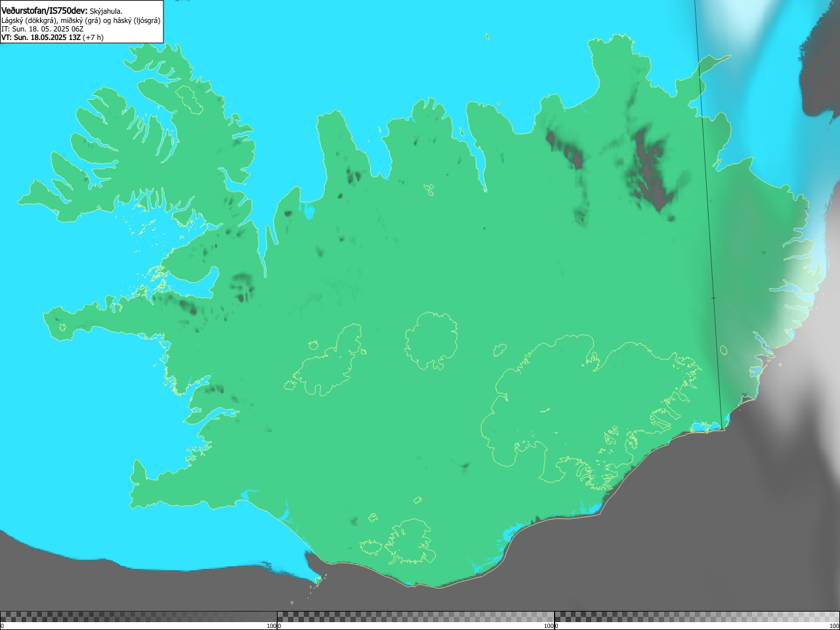The image size is (840, 630).
Task: Click the Veðurstofan/IS750dev title text
Action: tap(45, 11)
